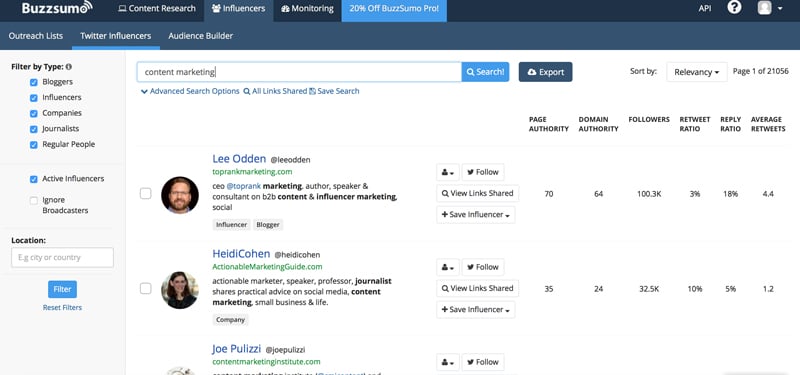800x375 pixels.
Task: Click Page 1 of 21056 text
Action: 761,71
